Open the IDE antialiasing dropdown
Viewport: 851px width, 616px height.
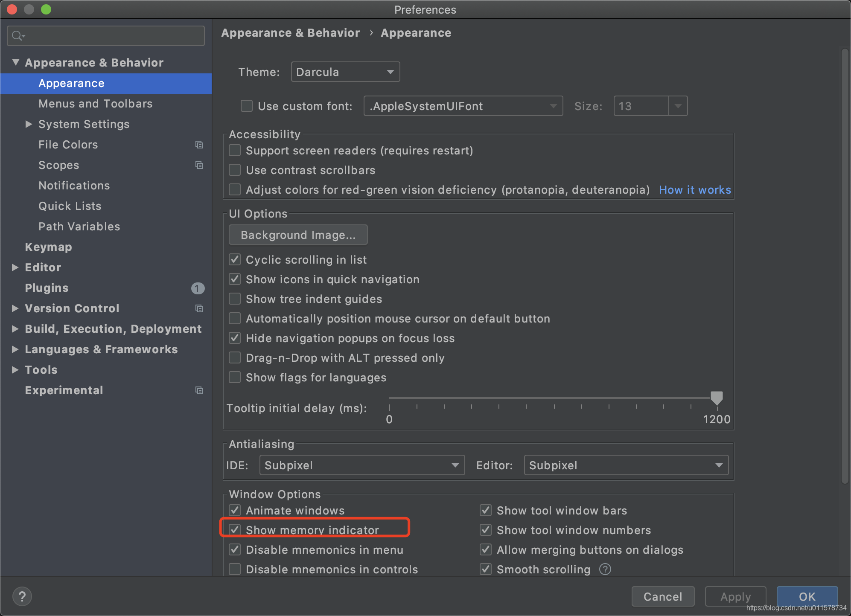pyautogui.click(x=362, y=465)
